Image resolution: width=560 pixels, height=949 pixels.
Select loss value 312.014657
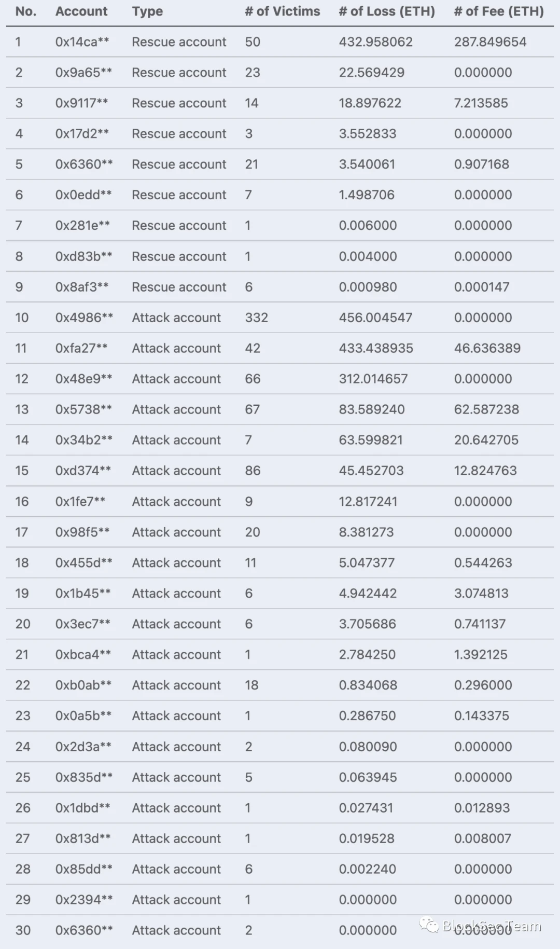point(373,379)
